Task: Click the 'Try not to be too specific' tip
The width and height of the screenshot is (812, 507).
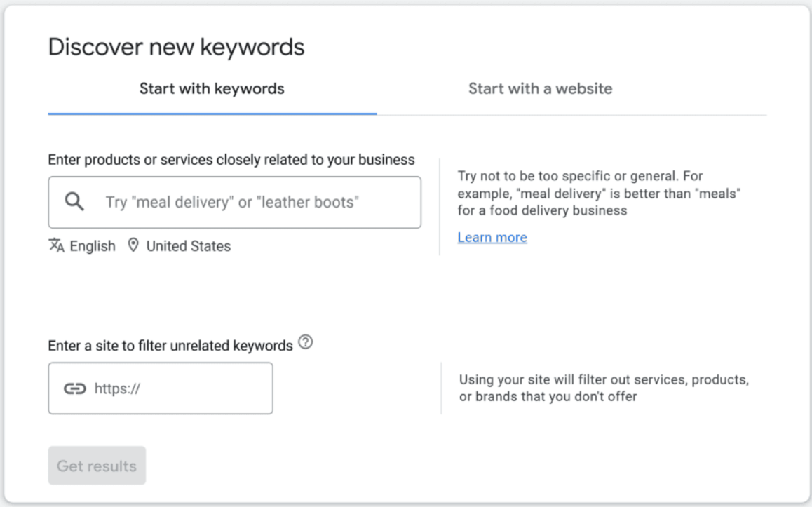Action: (x=600, y=193)
